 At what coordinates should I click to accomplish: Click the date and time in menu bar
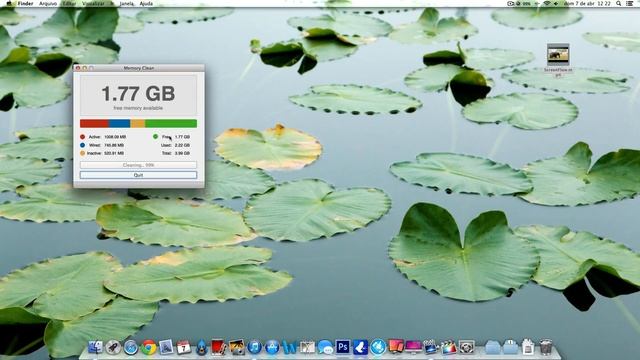[x=587, y=3]
